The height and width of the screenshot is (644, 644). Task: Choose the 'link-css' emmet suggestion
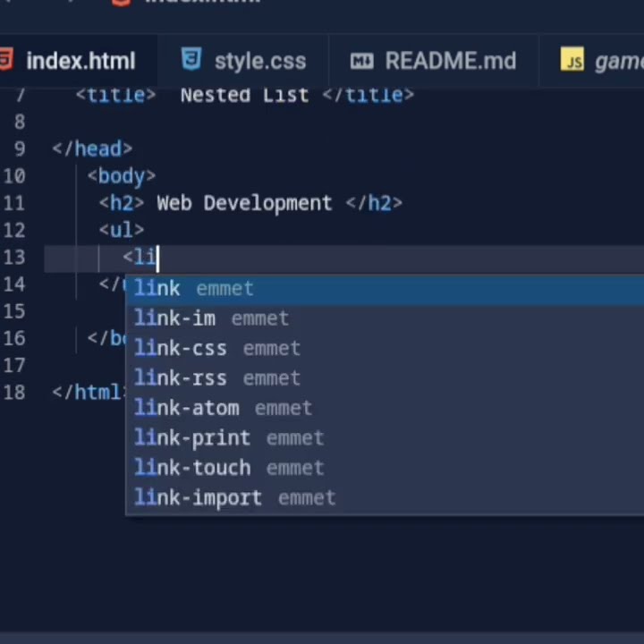(385, 349)
